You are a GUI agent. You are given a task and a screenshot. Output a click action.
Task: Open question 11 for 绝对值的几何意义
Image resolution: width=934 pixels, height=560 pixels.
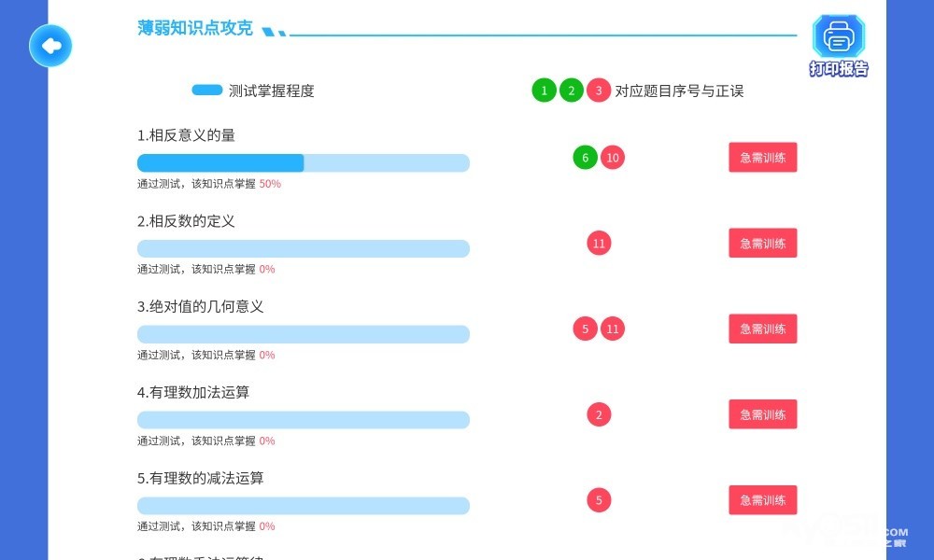613,329
